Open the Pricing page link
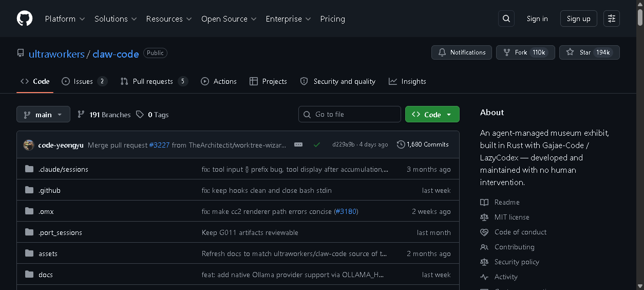This screenshot has width=644, height=290. pyautogui.click(x=333, y=19)
